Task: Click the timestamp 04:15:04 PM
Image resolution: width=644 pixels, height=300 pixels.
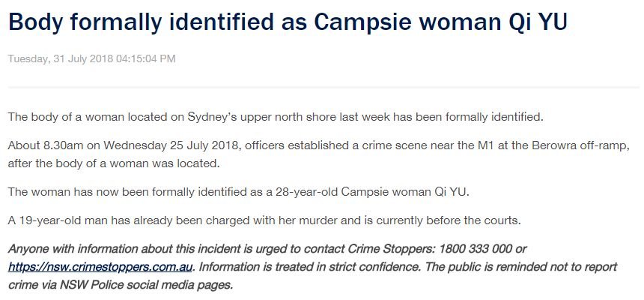Action: tap(146, 58)
